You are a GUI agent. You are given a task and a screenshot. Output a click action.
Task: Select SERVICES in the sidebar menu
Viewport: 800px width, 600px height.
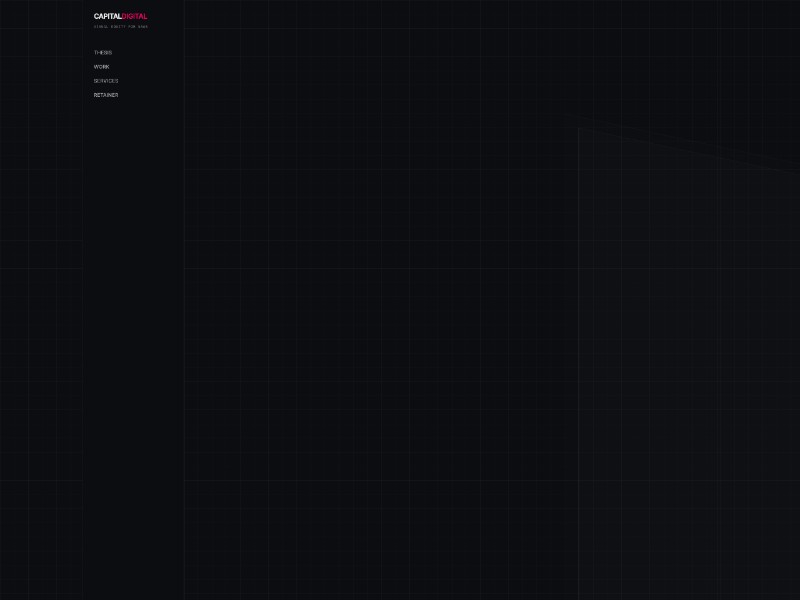coord(106,81)
